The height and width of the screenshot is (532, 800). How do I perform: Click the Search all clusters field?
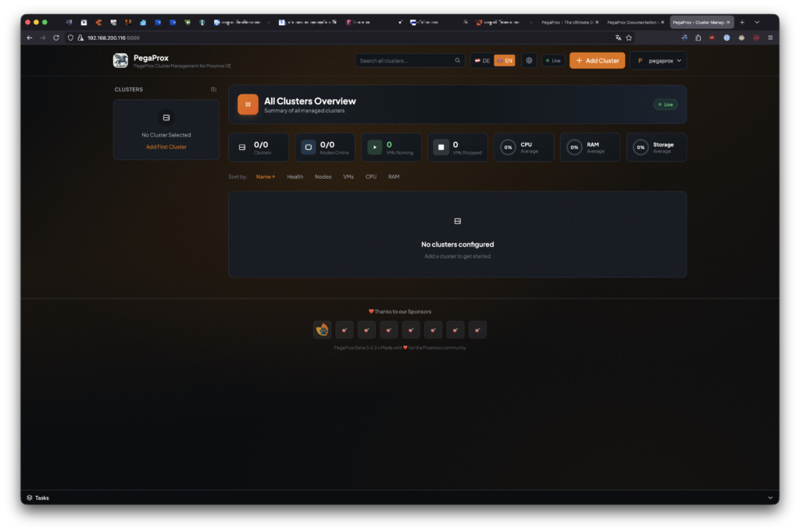click(405, 60)
